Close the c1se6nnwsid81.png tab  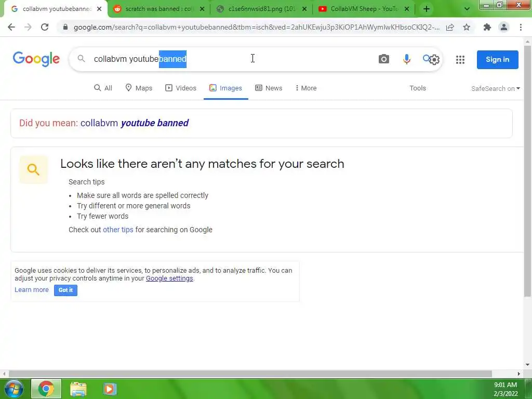[x=304, y=9]
